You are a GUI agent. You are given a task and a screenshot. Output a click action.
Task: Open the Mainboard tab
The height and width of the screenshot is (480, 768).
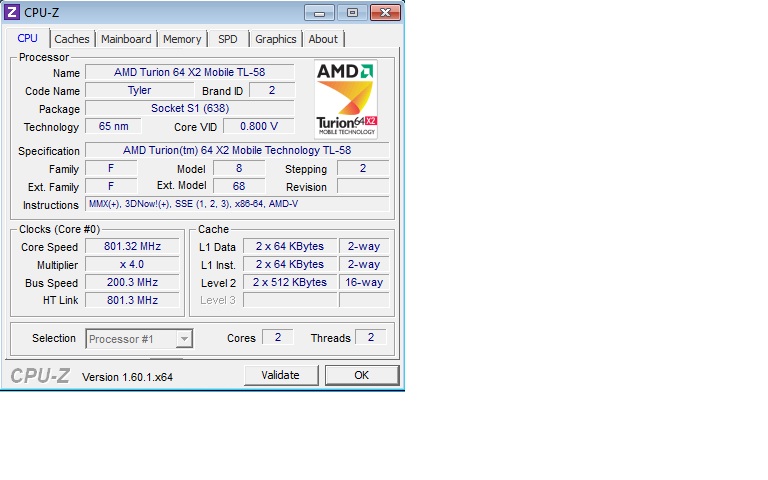pos(126,39)
